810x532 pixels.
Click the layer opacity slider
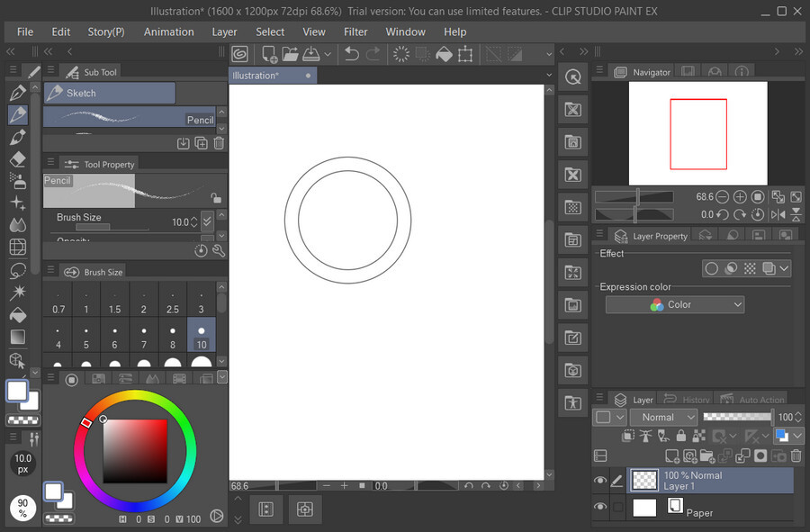click(x=738, y=416)
